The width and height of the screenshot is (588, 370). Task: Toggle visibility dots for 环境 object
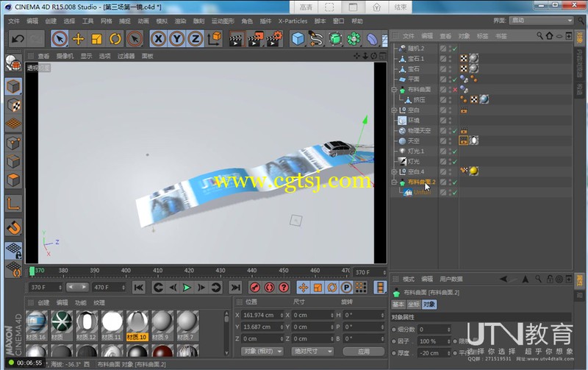coord(450,121)
